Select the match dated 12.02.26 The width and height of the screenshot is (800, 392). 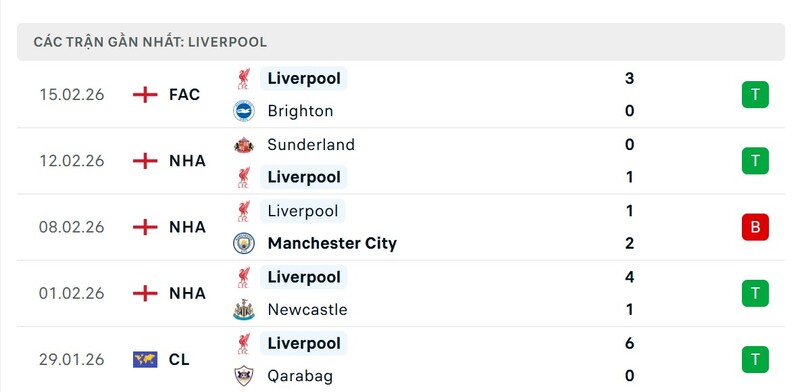pos(401,161)
